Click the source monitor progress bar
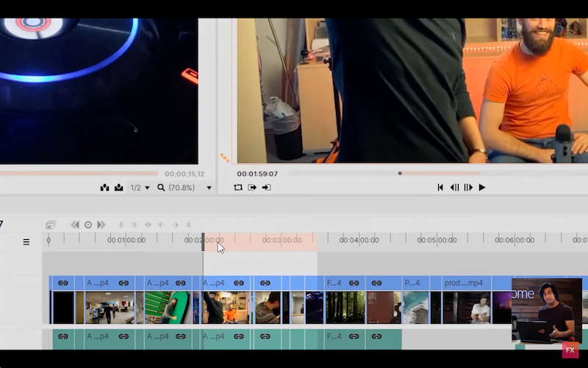 click(79, 174)
